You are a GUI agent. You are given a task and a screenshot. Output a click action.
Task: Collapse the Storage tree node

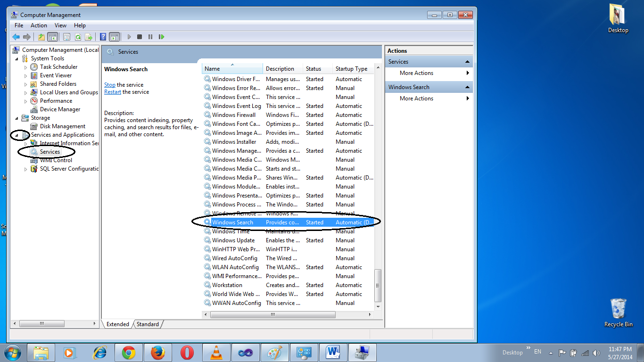pyautogui.click(x=17, y=118)
